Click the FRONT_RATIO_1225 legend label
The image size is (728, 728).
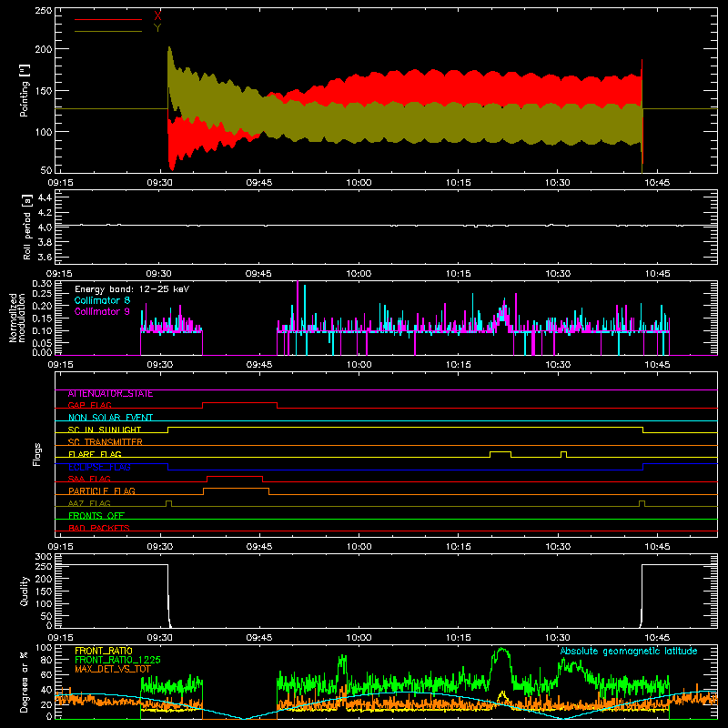point(117,660)
